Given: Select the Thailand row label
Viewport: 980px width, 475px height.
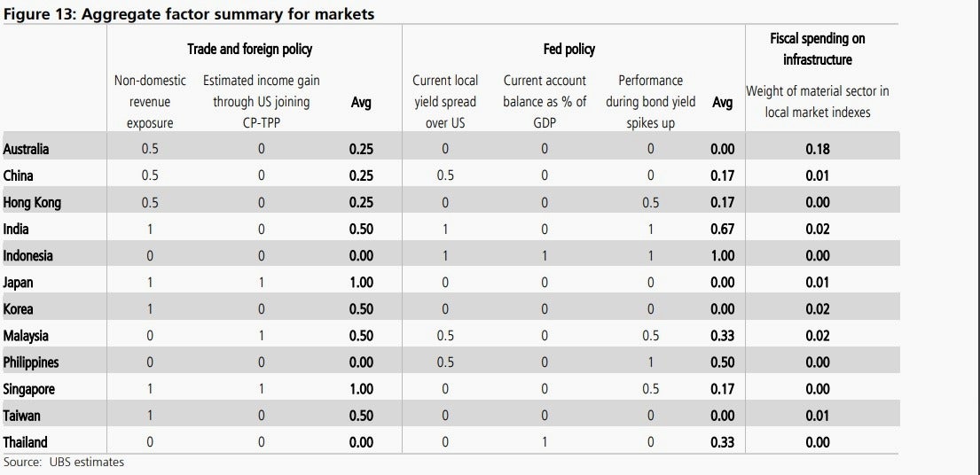Looking at the screenshot, I should tap(25, 442).
